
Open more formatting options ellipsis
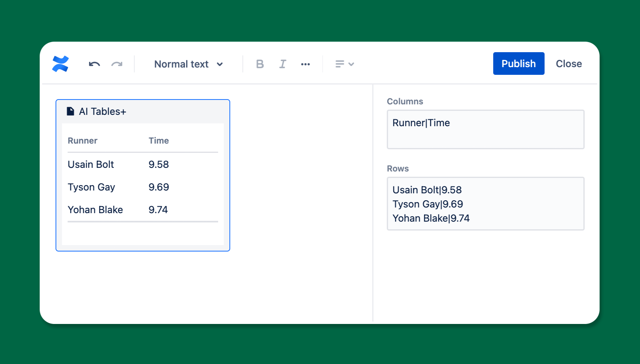point(305,64)
